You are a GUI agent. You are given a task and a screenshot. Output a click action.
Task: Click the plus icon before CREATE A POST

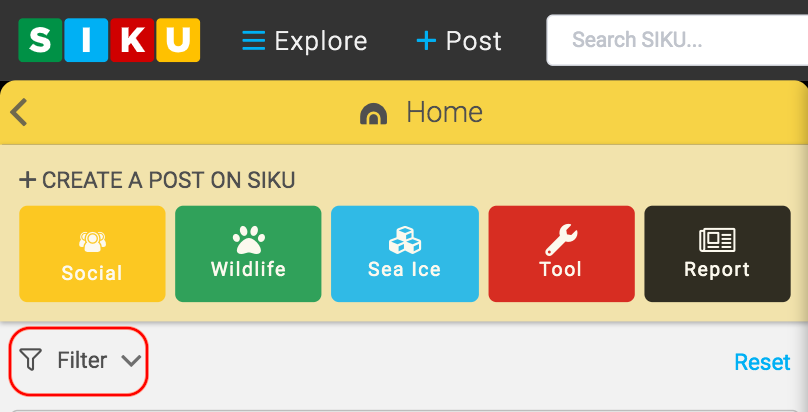(x=27, y=181)
